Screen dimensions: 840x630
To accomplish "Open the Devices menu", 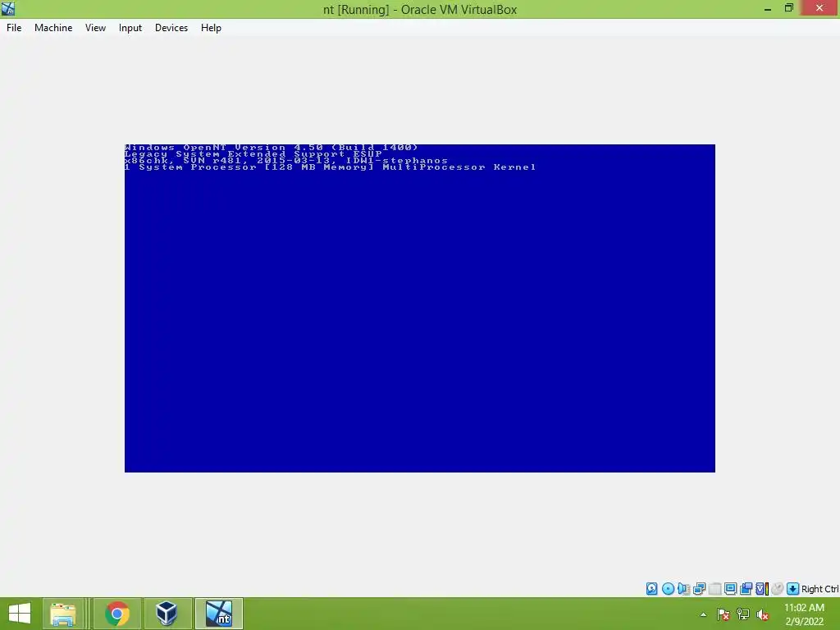I will (171, 28).
